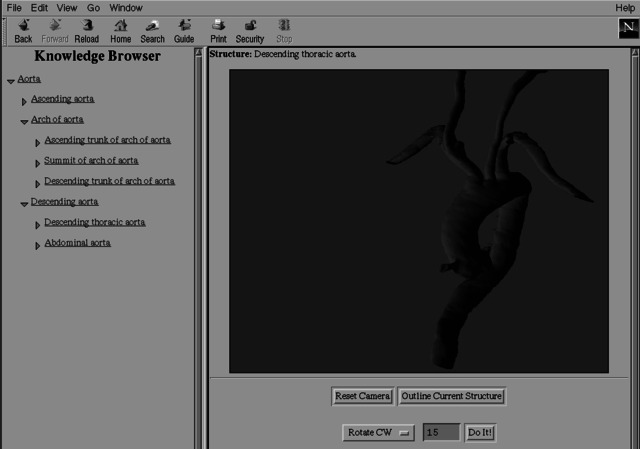Open the File menu
640x449 pixels.
tap(14, 7)
